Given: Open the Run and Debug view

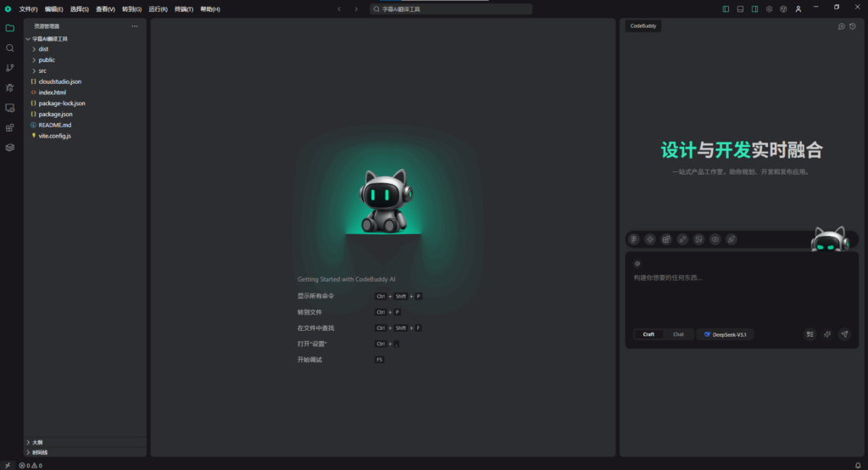Looking at the screenshot, I should coord(10,87).
